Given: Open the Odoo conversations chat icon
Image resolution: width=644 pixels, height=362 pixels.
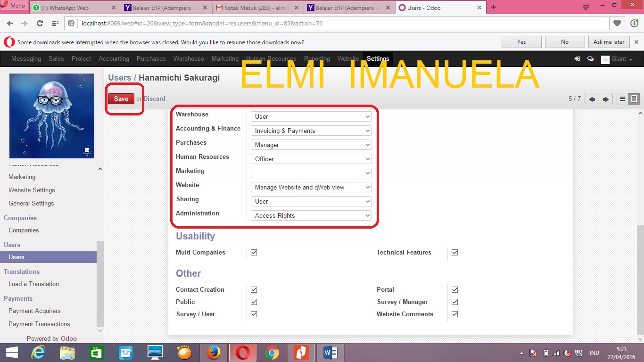Looking at the screenshot, I should (590, 59).
